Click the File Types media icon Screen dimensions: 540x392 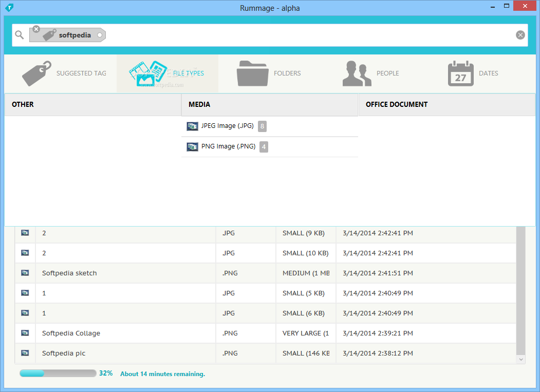pyautogui.click(x=148, y=73)
